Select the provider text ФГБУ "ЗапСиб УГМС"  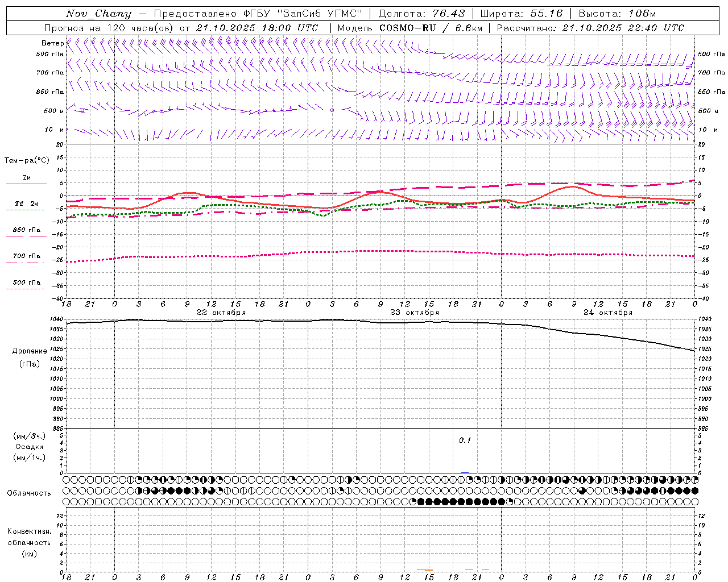(303, 14)
